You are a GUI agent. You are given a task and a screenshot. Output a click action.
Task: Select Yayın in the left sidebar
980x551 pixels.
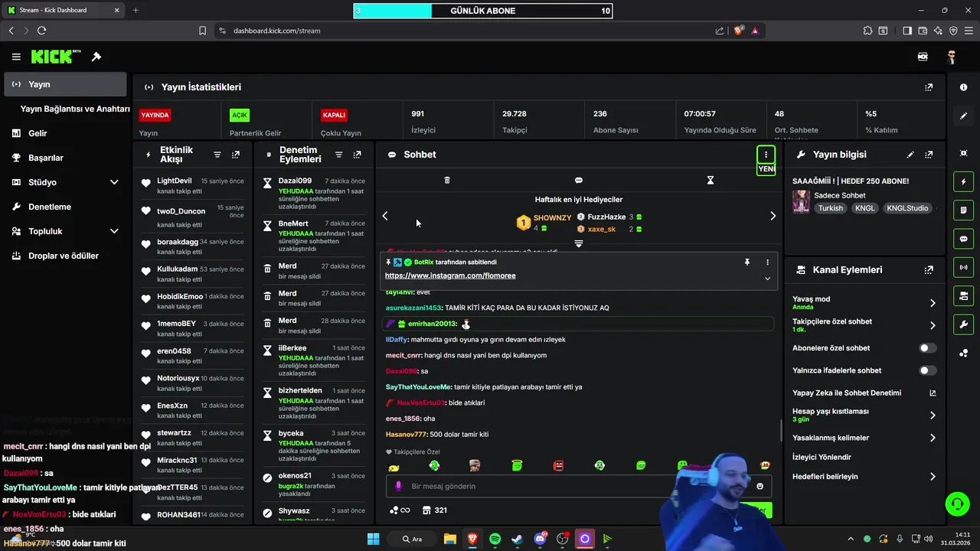coord(65,84)
